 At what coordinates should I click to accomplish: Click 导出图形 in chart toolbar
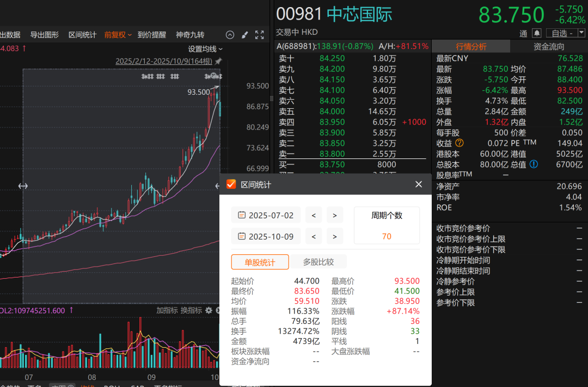44,35
